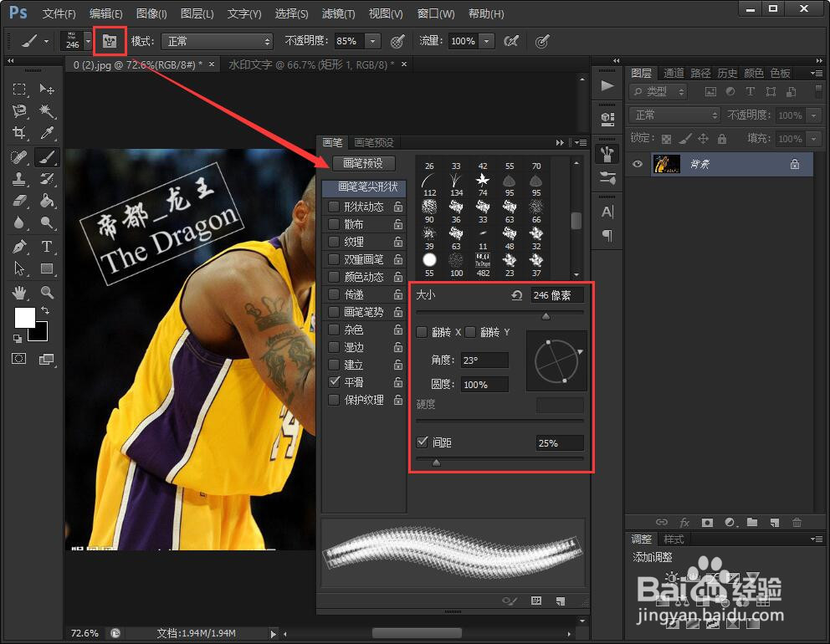Select the Healing Brush tool
This screenshot has height=644, width=830.
(19, 157)
